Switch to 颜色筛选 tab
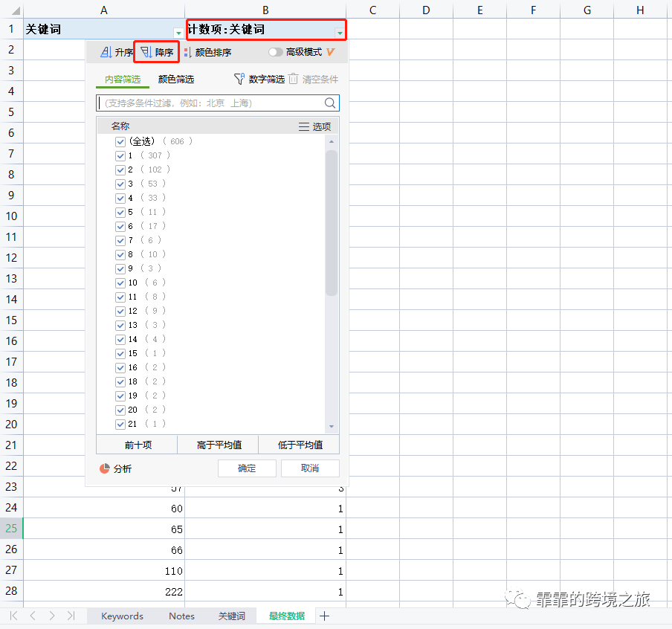The height and width of the screenshot is (629, 672). [x=176, y=80]
